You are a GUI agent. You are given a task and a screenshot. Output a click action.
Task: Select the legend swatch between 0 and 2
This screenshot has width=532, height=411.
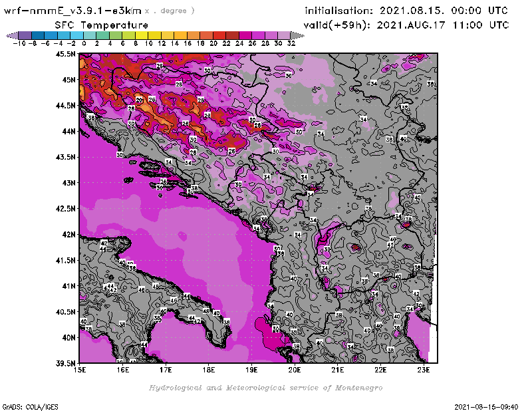click(x=90, y=36)
